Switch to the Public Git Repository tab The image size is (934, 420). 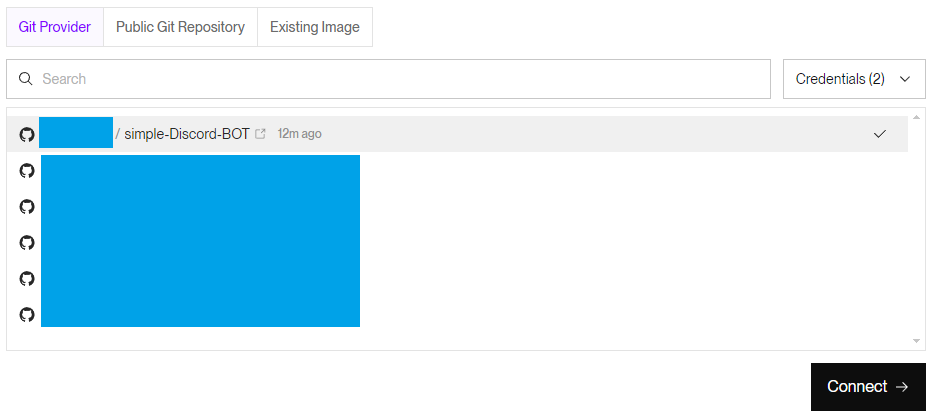point(180,27)
